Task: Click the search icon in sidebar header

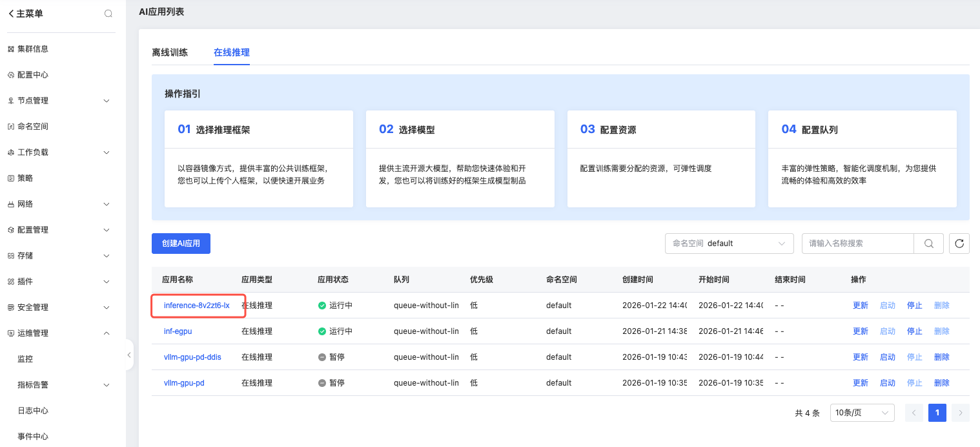Action: pos(108,14)
